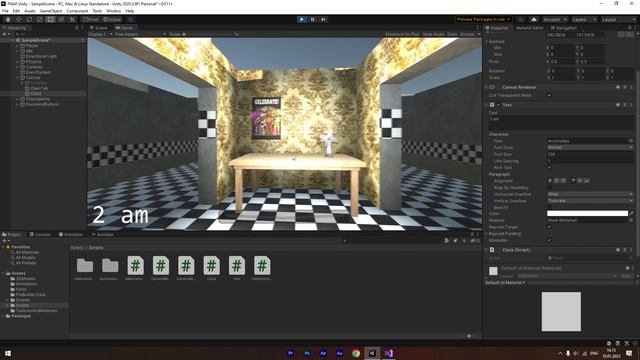
Task: Open the Display 1 dropdown
Action: 100,34
